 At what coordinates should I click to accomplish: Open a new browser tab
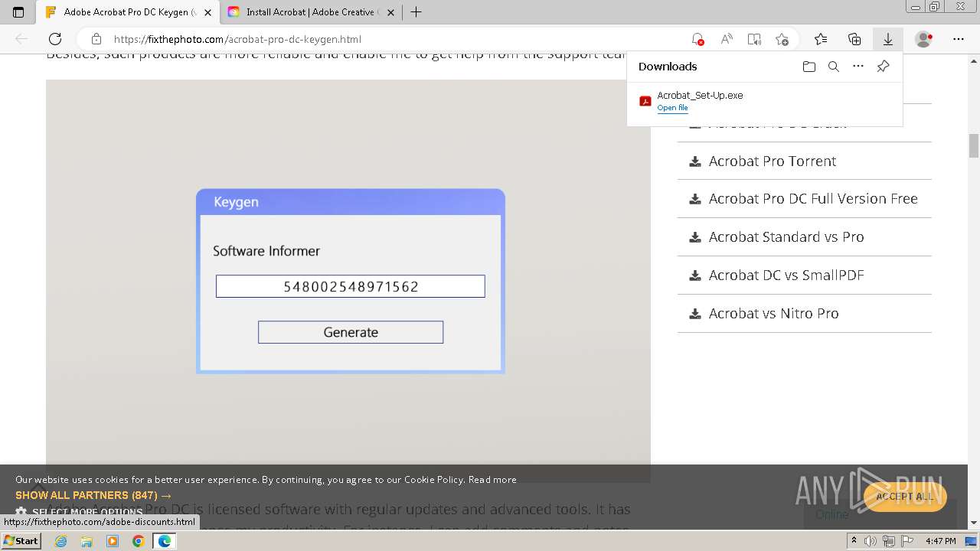coord(416,12)
